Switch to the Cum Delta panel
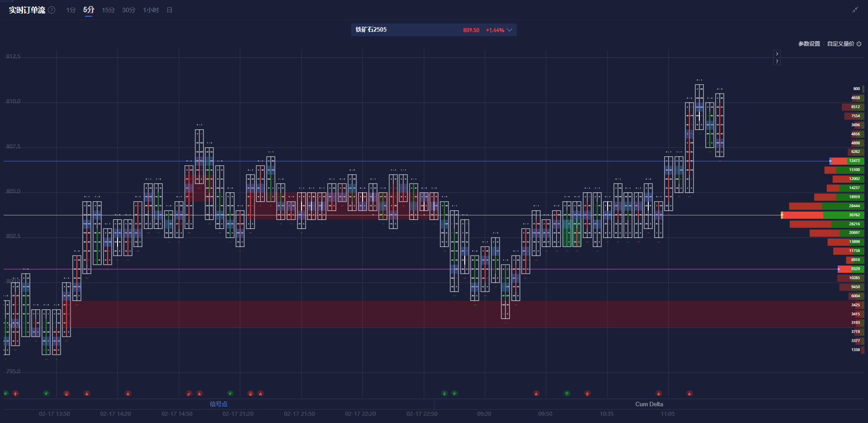868x423 pixels. [x=649, y=404]
